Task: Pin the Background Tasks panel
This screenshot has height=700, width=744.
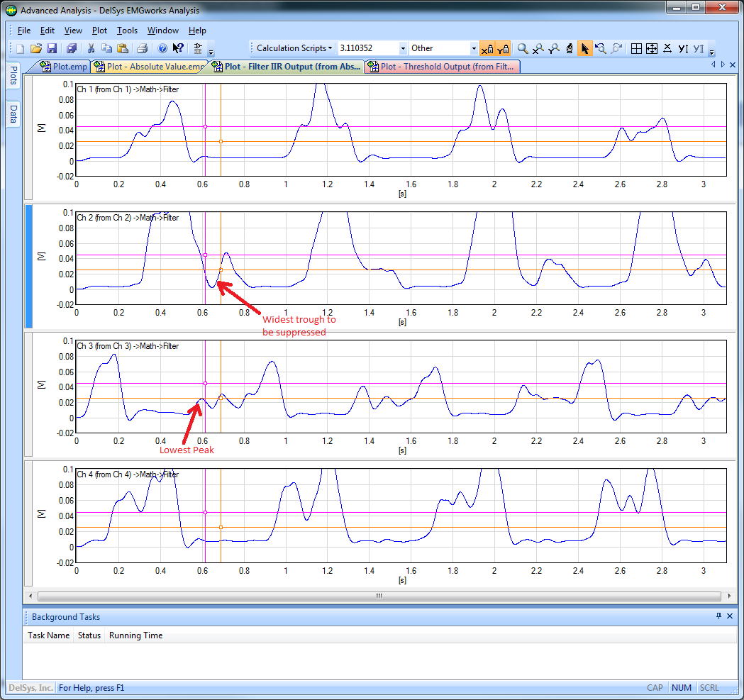Action: click(x=718, y=616)
